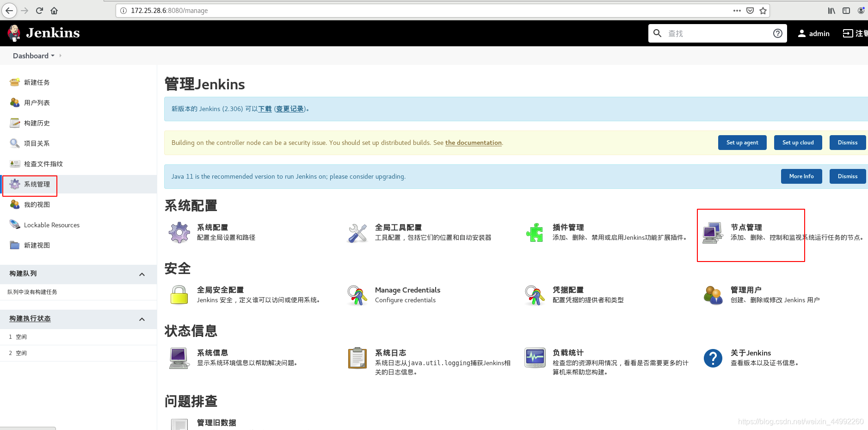Viewport: 868px width, 430px height.
Task: Click the 用户列表 people icon
Action: (x=15, y=103)
